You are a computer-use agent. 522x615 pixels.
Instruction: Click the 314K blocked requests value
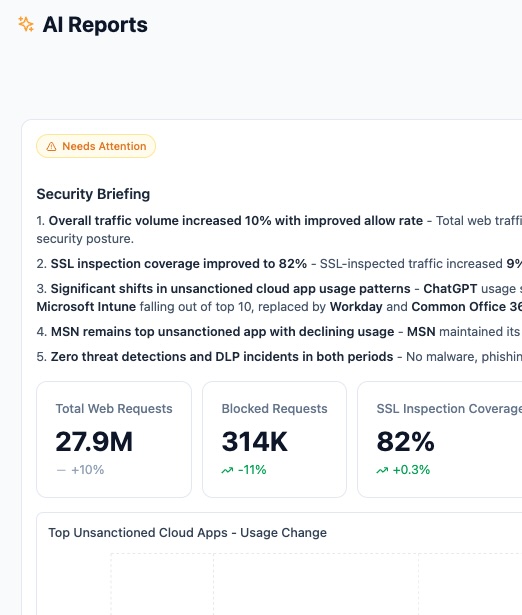click(255, 442)
